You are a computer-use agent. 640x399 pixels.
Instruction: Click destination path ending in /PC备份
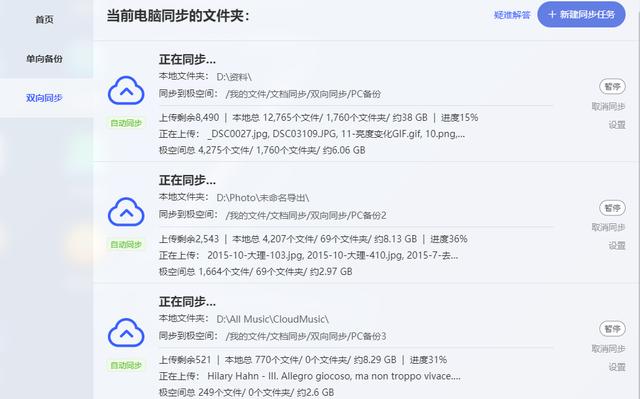(x=303, y=94)
